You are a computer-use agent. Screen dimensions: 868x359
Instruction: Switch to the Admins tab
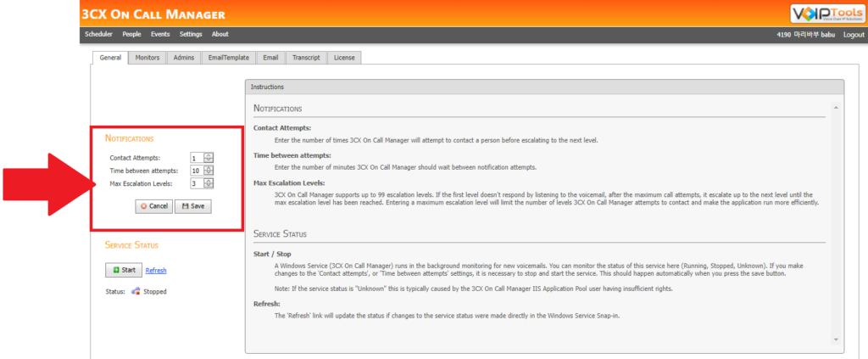184,58
